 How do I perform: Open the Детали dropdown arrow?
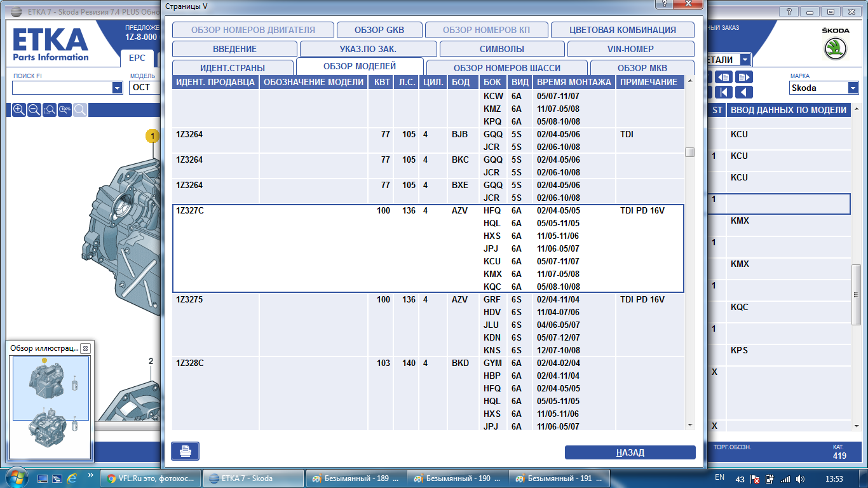tap(744, 60)
